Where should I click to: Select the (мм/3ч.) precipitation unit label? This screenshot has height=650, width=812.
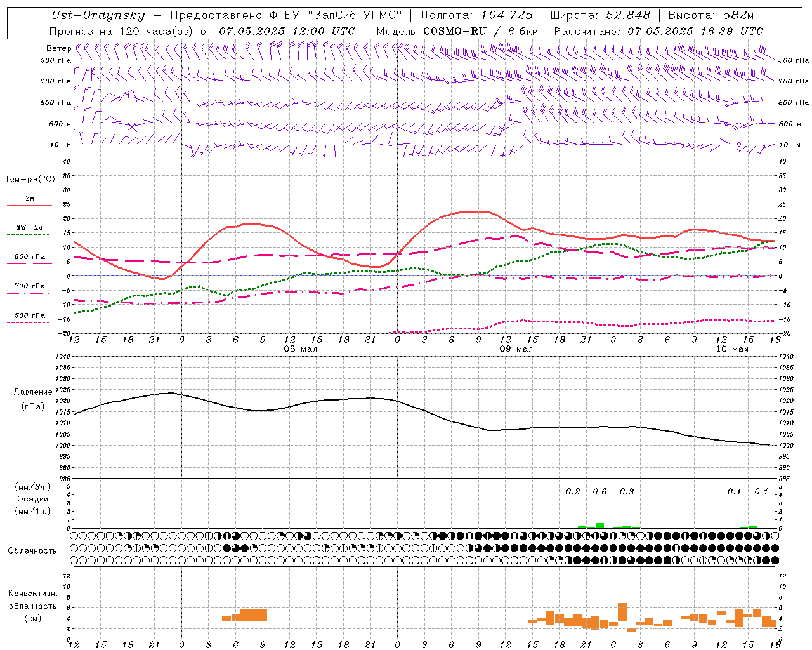(33, 487)
